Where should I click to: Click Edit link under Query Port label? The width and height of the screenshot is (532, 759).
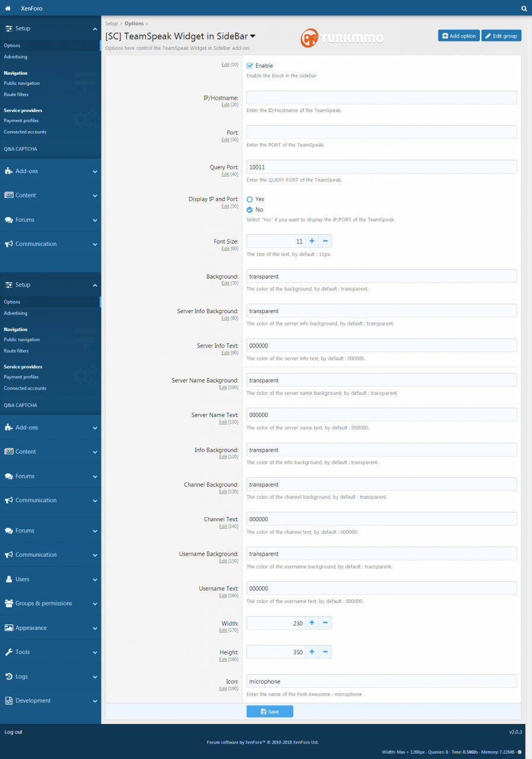click(x=225, y=174)
